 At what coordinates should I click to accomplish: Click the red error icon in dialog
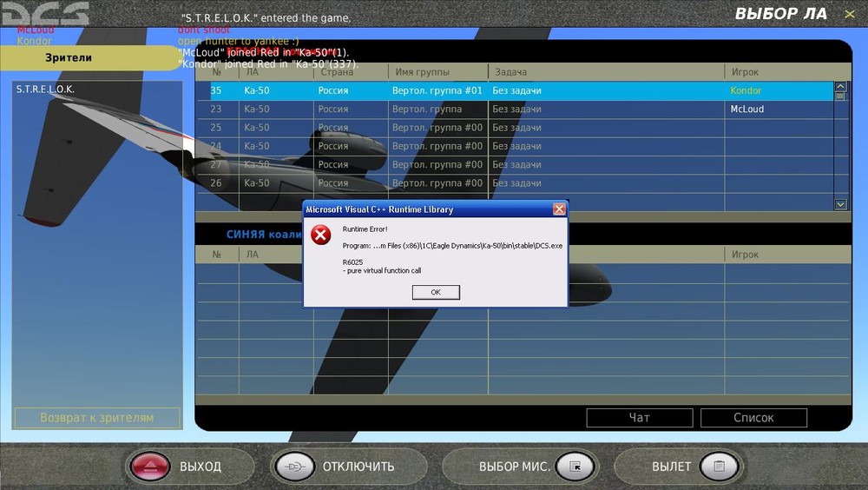(320, 235)
